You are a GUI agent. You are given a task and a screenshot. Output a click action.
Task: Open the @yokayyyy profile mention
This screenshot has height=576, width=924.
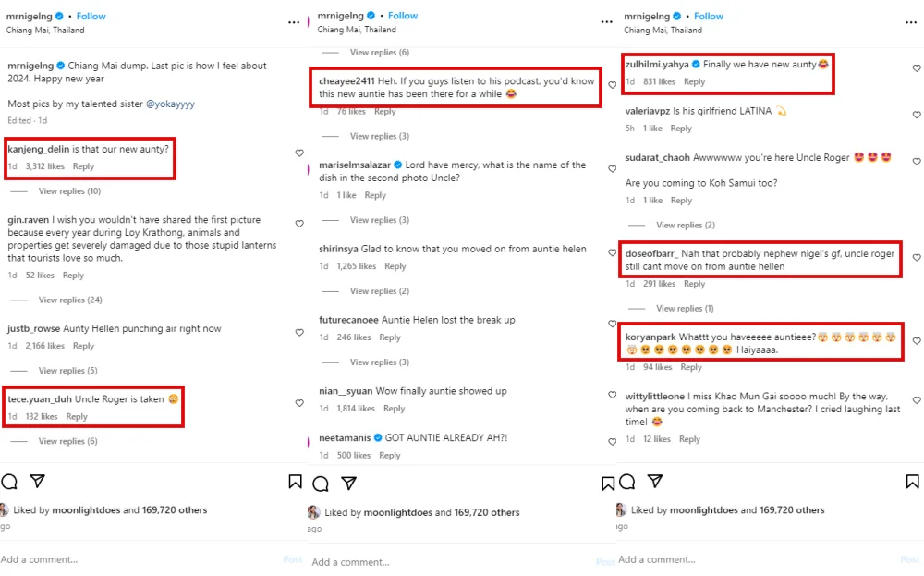coord(170,104)
